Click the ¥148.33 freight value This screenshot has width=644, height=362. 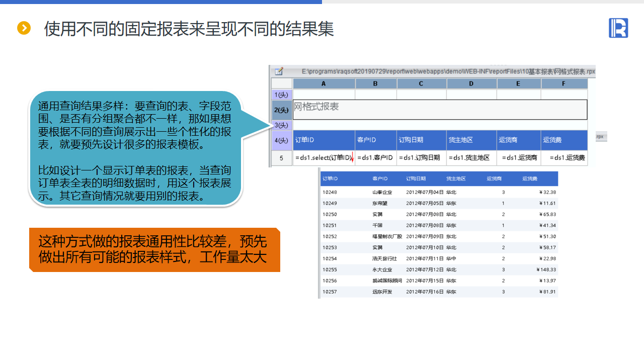coord(546,269)
